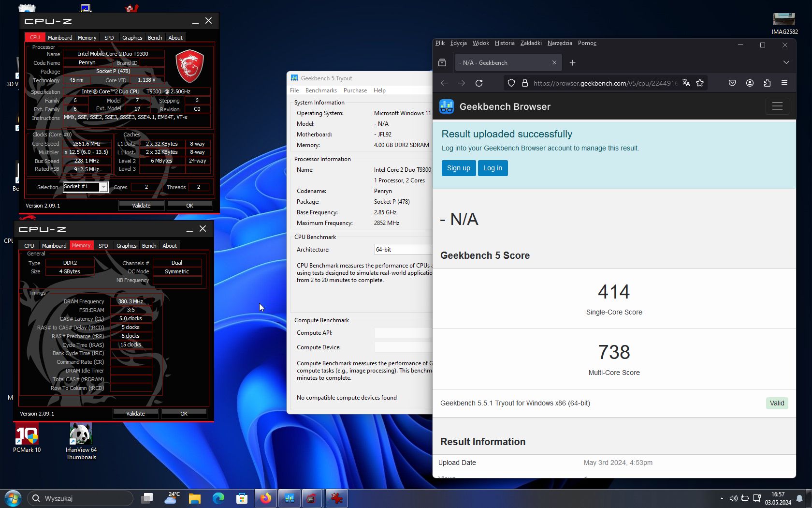
Task: Click the Geekbench Browser logo
Action: 446,106
